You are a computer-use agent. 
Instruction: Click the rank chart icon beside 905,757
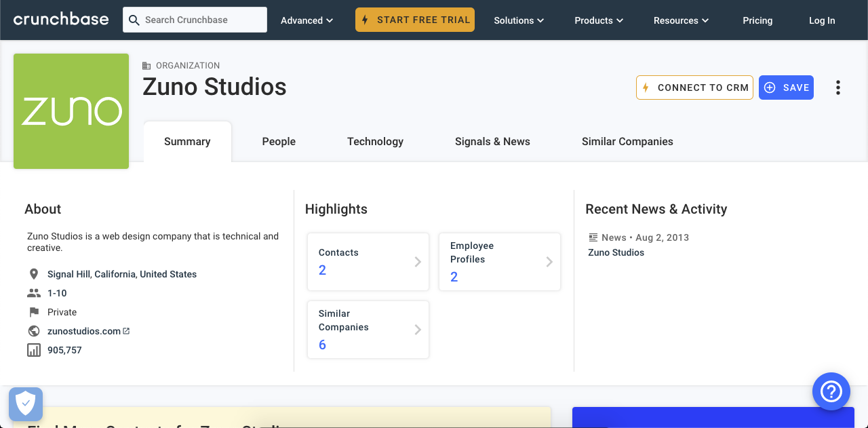point(34,350)
